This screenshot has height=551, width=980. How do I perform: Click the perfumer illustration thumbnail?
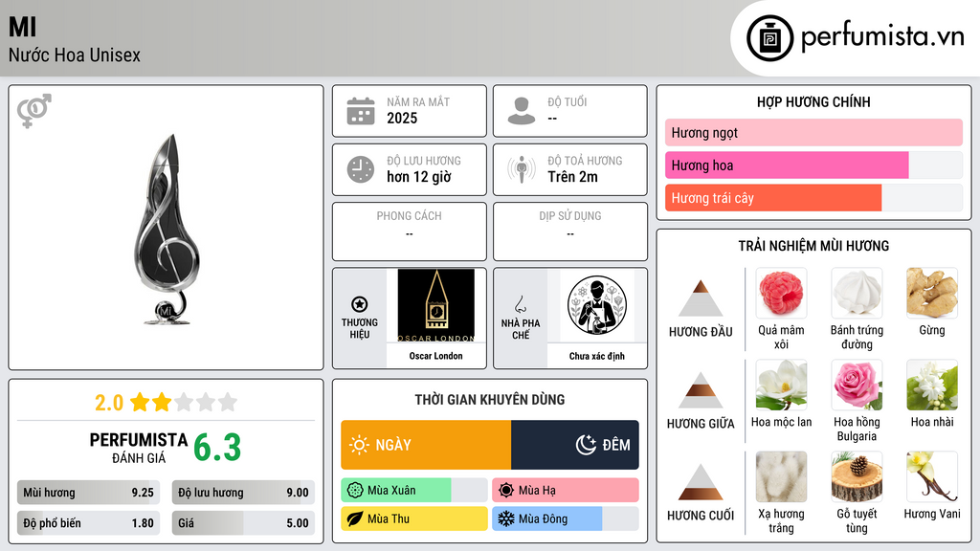point(597,305)
